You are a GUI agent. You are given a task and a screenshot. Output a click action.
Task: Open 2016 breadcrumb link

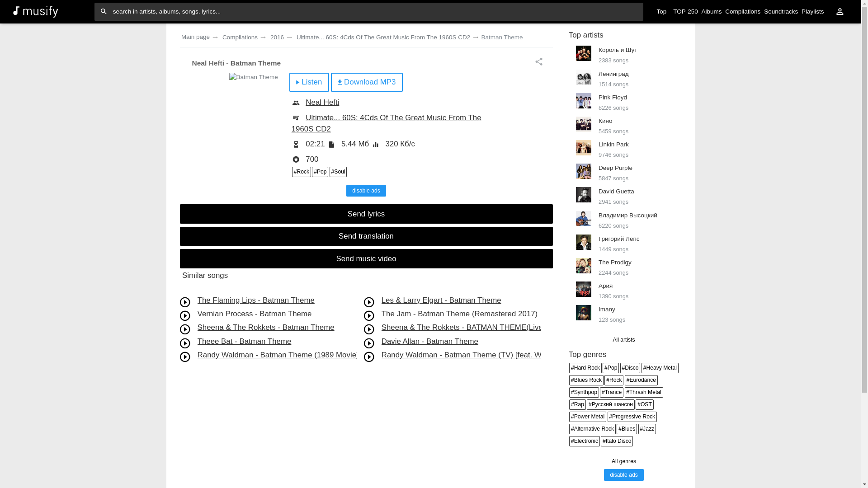pyautogui.click(x=277, y=38)
